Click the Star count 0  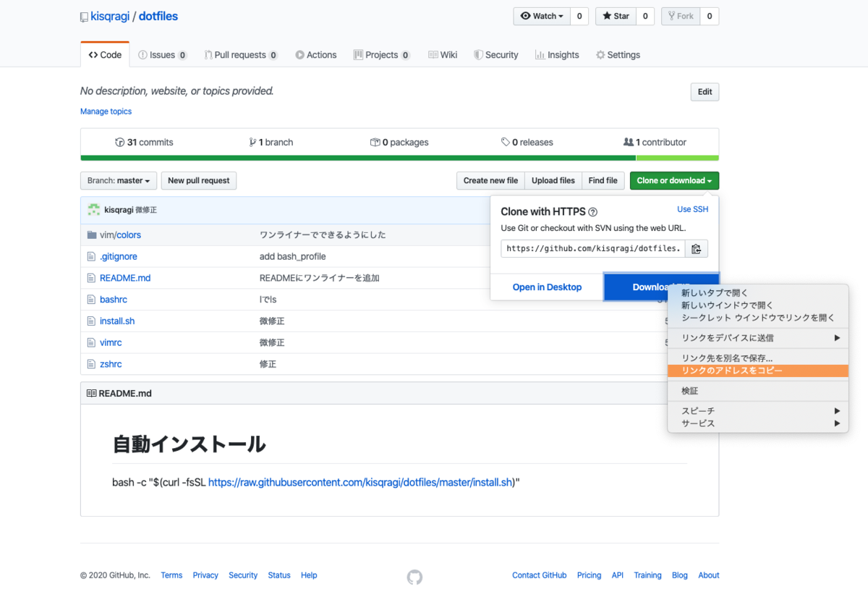pyautogui.click(x=645, y=16)
